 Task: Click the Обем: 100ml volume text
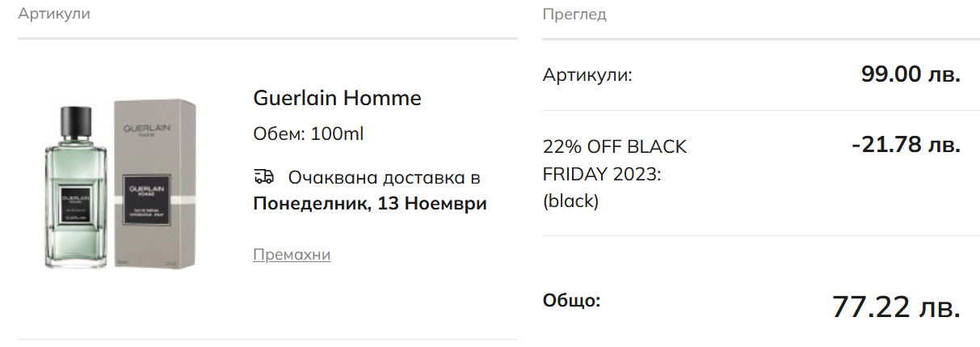(309, 133)
